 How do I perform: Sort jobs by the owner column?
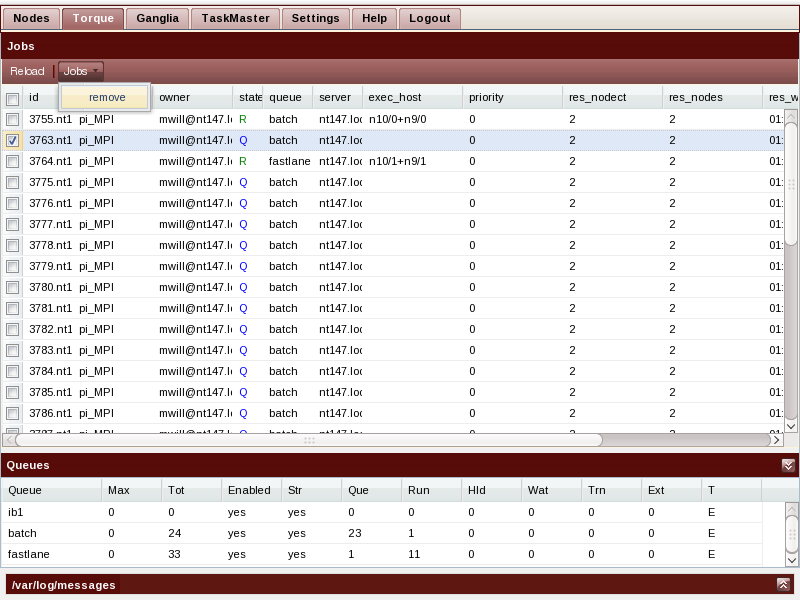(193, 97)
